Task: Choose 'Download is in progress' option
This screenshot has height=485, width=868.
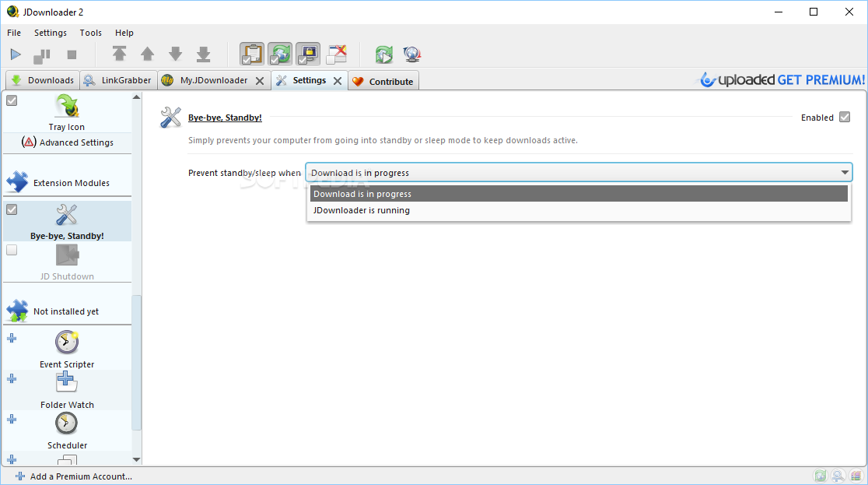Action: [579, 193]
